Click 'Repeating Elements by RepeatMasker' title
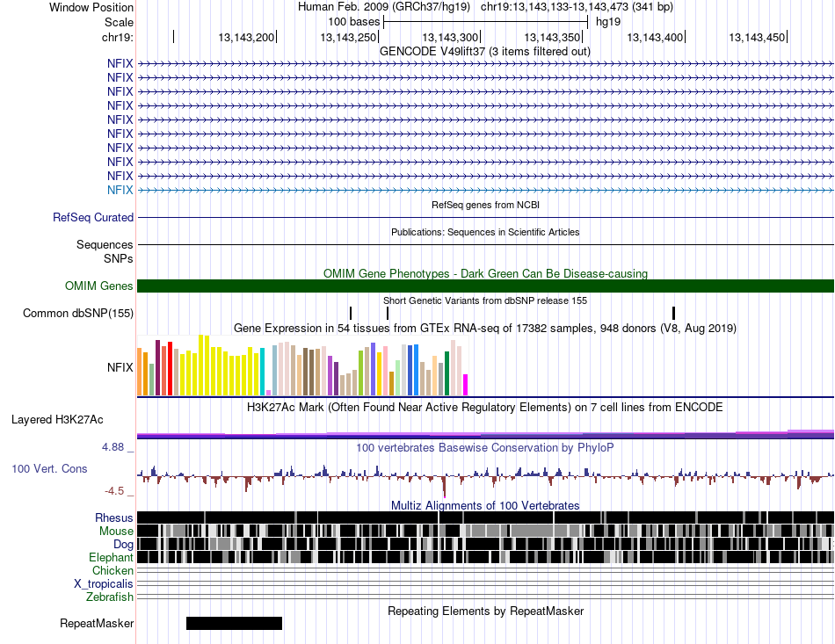 tap(485, 611)
